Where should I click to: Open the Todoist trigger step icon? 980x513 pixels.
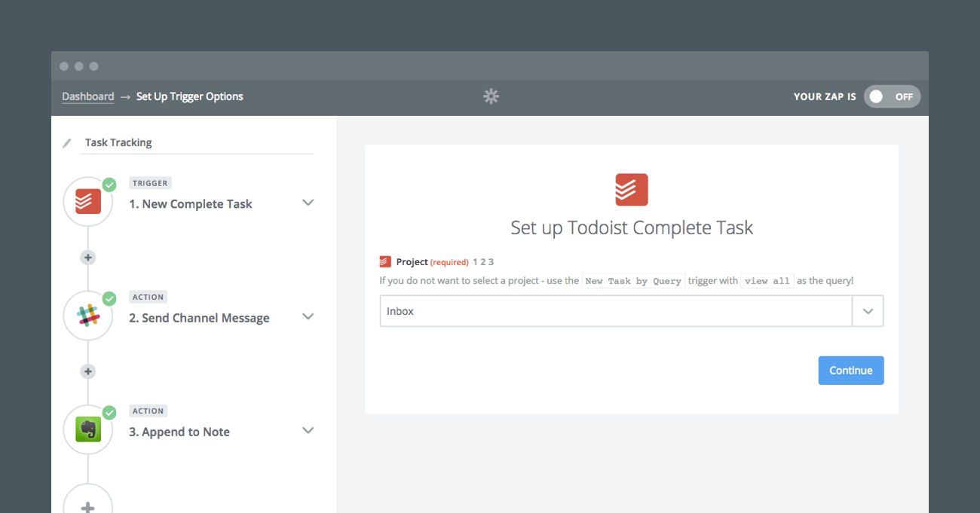pos(88,202)
